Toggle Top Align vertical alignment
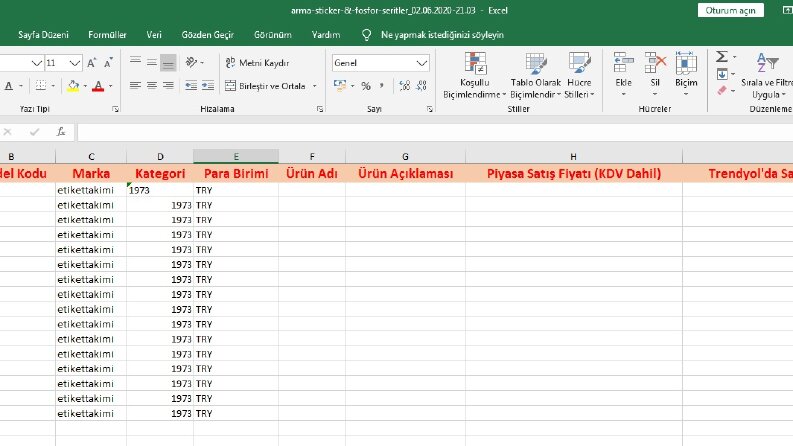This screenshot has height=446, width=793. coord(135,62)
